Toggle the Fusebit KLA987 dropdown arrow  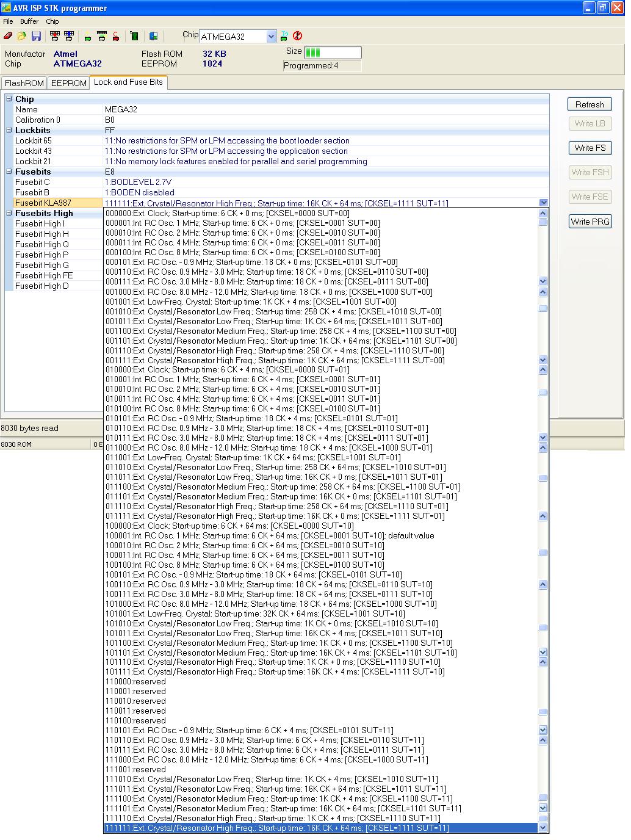click(544, 203)
